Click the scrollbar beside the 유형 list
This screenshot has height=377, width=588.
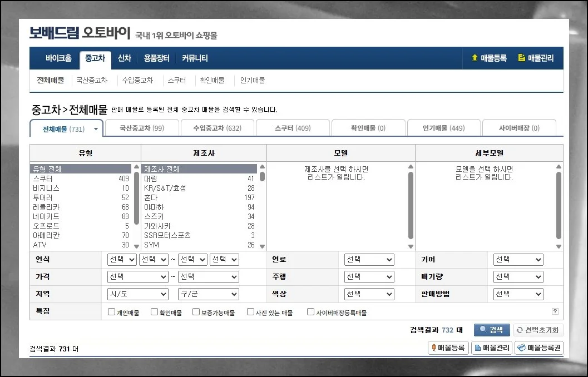[135, 206]
